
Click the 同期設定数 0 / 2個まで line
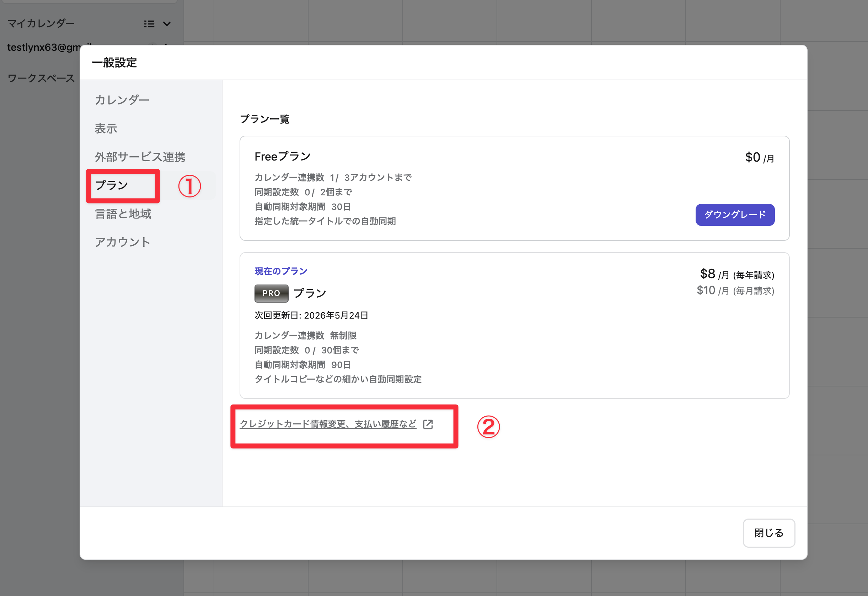(x=303, y=192)
